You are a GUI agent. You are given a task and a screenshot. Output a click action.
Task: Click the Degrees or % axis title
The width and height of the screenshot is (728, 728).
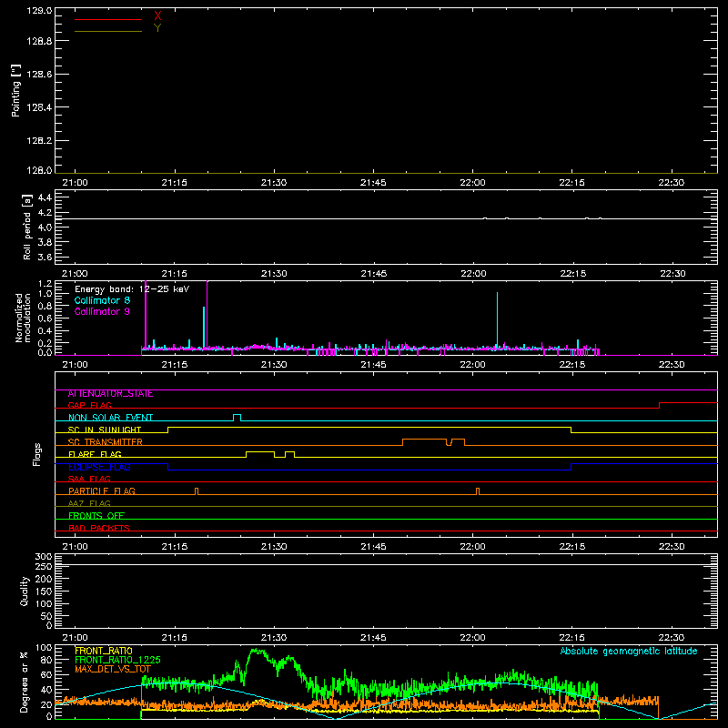(x=25, y=682)
